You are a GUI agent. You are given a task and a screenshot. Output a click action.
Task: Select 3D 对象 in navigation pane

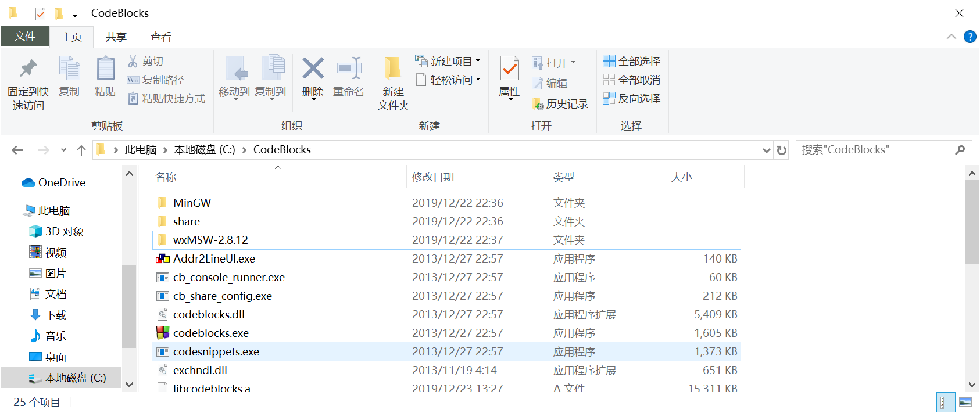[x=56, y=231]
